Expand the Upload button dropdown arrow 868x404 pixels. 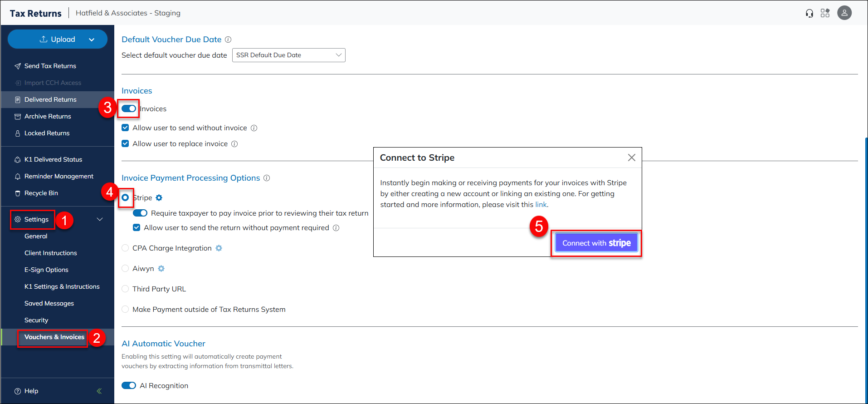[92, 39]
